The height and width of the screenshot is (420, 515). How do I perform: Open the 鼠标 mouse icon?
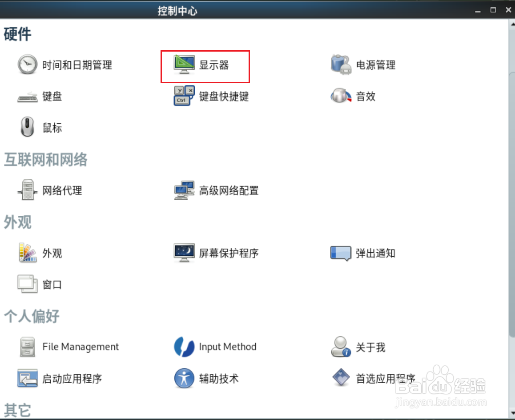tap(27, 126)
